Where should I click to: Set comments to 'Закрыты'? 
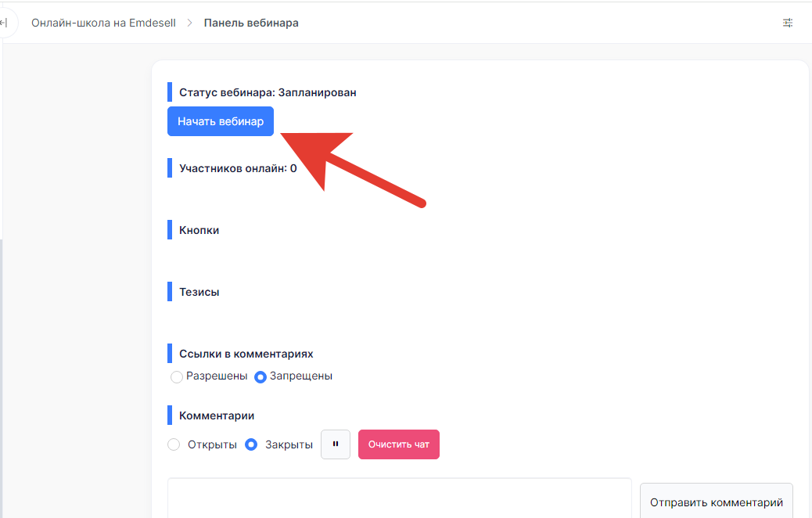[x=251, y=444]
